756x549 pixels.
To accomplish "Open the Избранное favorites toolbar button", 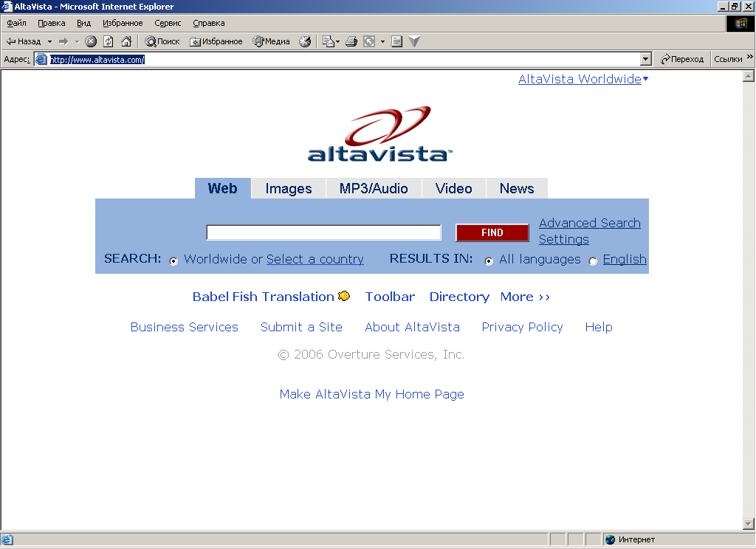I will pyautogui.click(x=216, y=41).
